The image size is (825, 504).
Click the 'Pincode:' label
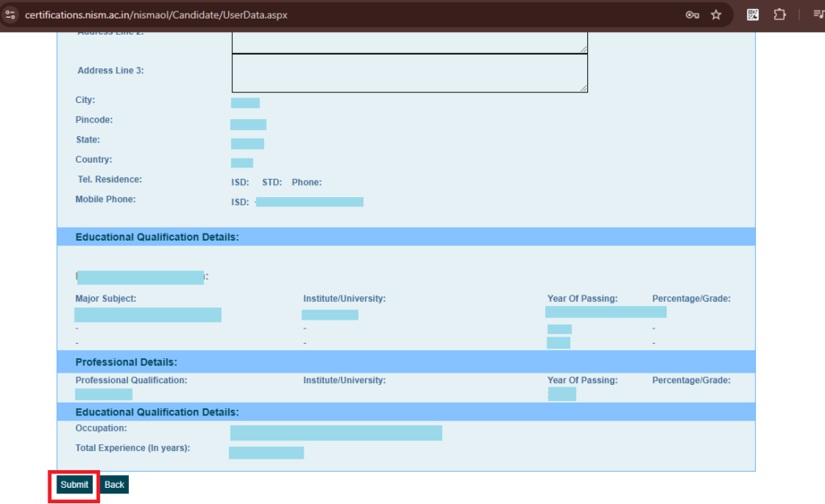pos(94,120)
